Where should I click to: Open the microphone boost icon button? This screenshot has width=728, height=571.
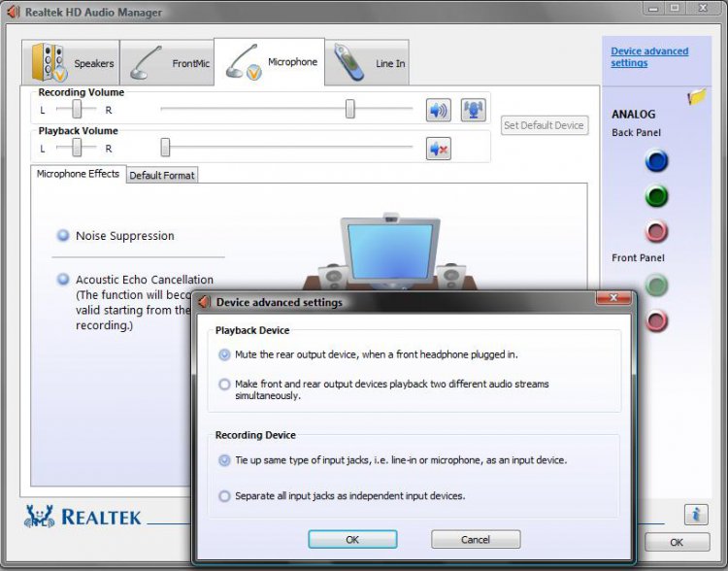473,110
